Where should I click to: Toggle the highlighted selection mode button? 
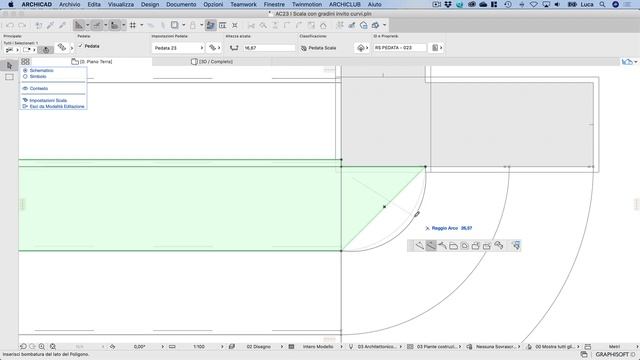click(46, 50)
